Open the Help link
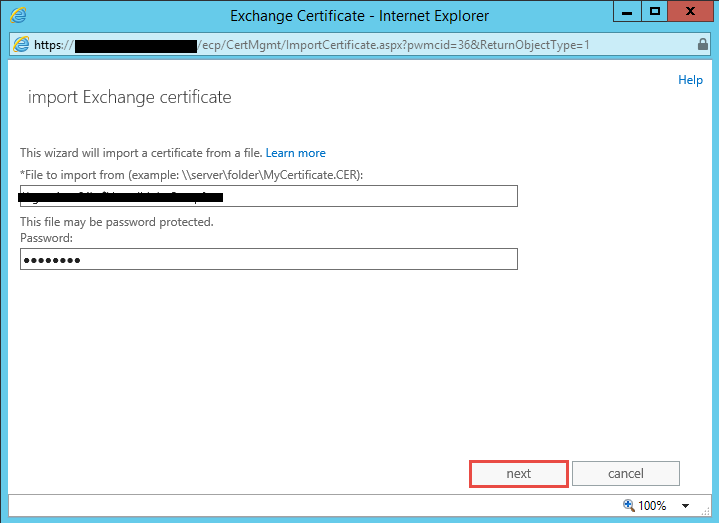Image resolution: width=719 pixels, height=523 pixels. (x=690, y=80)
